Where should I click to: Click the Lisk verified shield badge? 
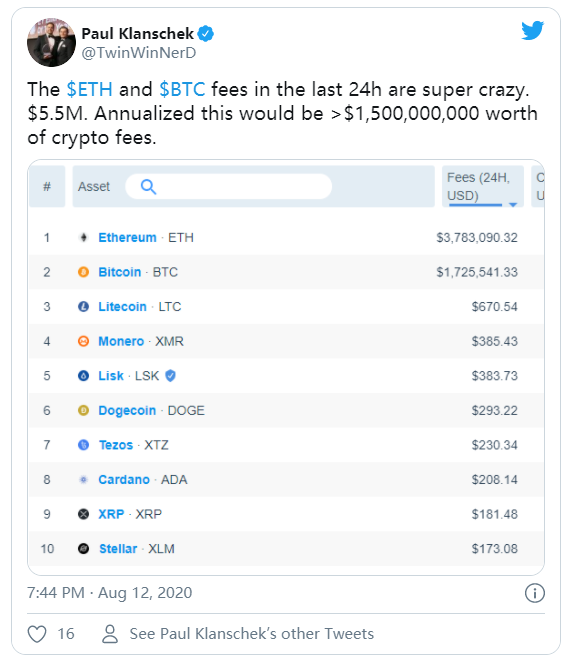click(170, 376)
